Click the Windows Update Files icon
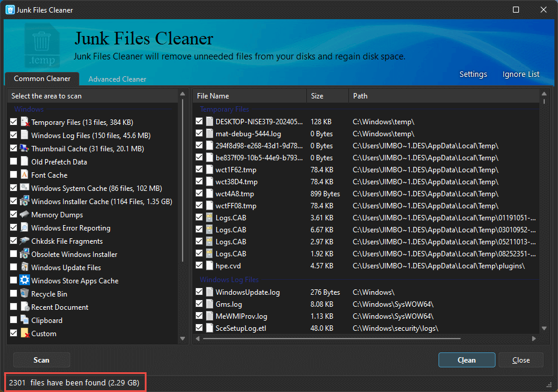Screen dimensions: 558x392 [x=25, y=267]
